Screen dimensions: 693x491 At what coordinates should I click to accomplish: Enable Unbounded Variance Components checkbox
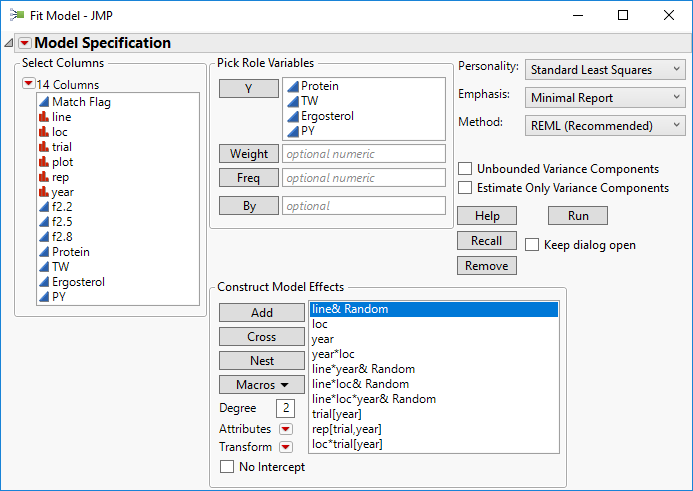tap(465, 169)
